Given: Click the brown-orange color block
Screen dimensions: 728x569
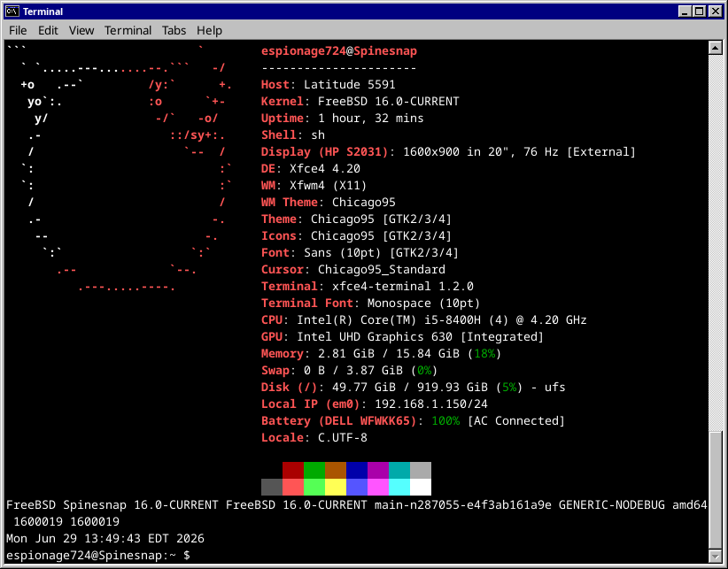Looking at the screenshot, I should pos(336,470).
